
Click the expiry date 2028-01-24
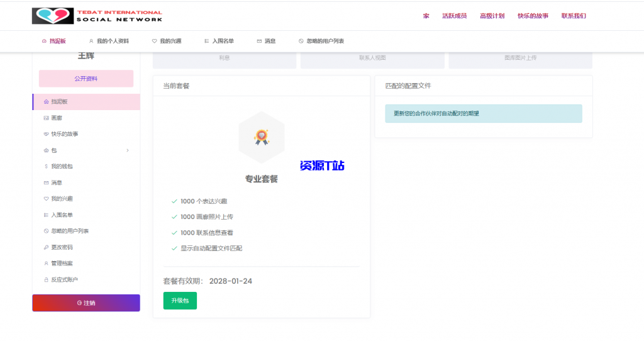[x=231, y=281]
